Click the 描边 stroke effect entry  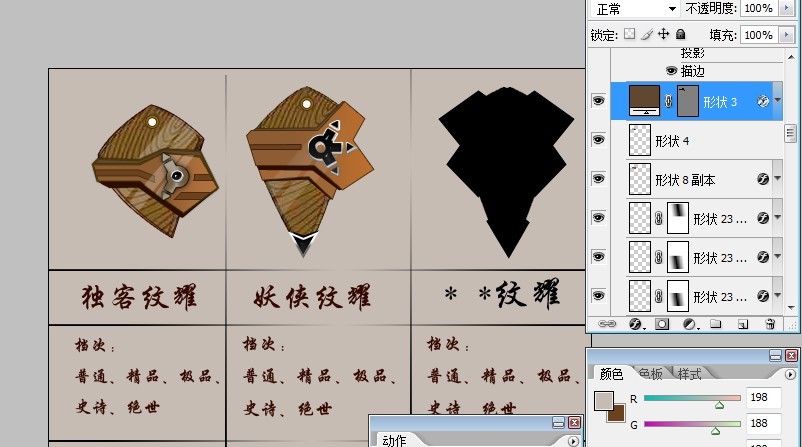click(x=693, y=71)
